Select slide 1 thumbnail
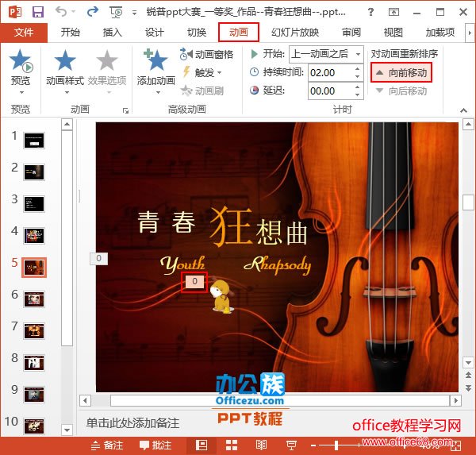 point(34,141)
